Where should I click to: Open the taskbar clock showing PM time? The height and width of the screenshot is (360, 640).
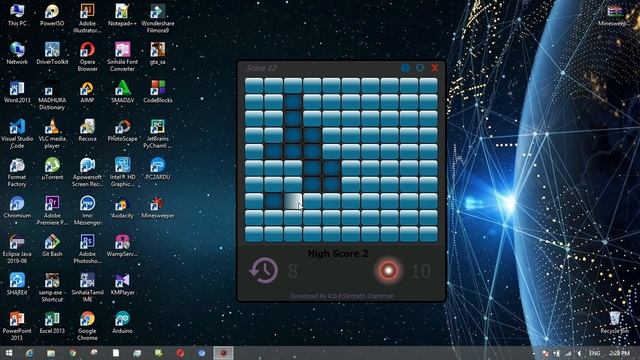(619, 353)
